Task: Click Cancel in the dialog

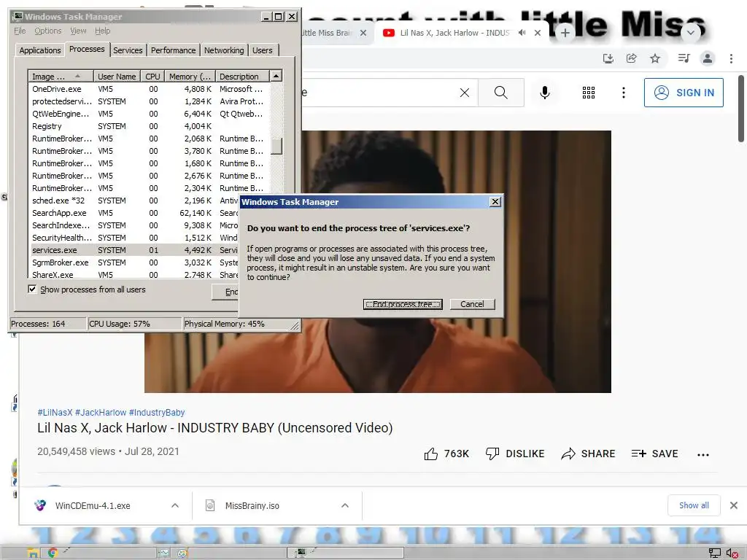Action: [472, 304]
